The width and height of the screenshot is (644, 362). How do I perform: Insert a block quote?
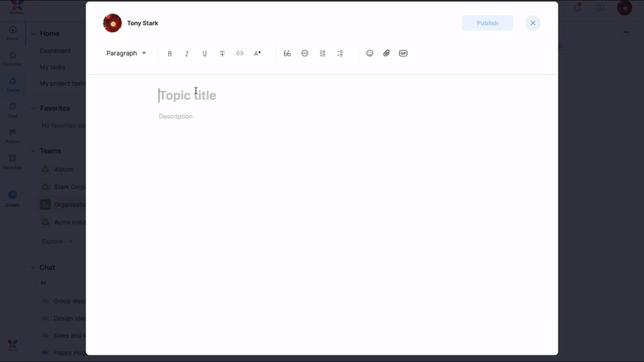coord(287,53)
